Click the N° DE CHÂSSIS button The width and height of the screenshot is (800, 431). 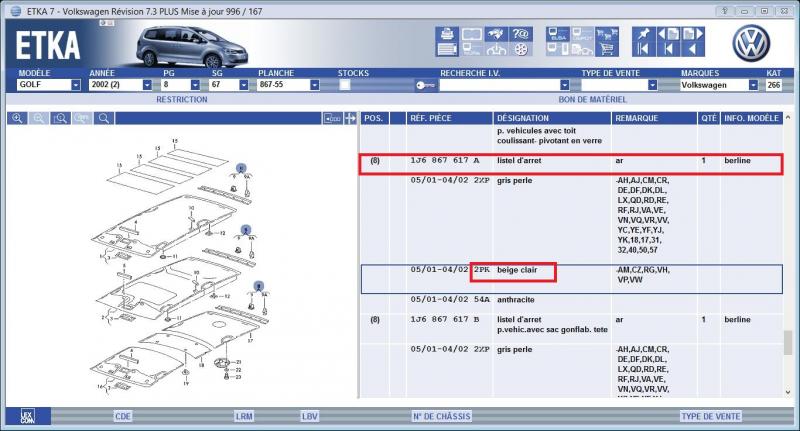442,416
